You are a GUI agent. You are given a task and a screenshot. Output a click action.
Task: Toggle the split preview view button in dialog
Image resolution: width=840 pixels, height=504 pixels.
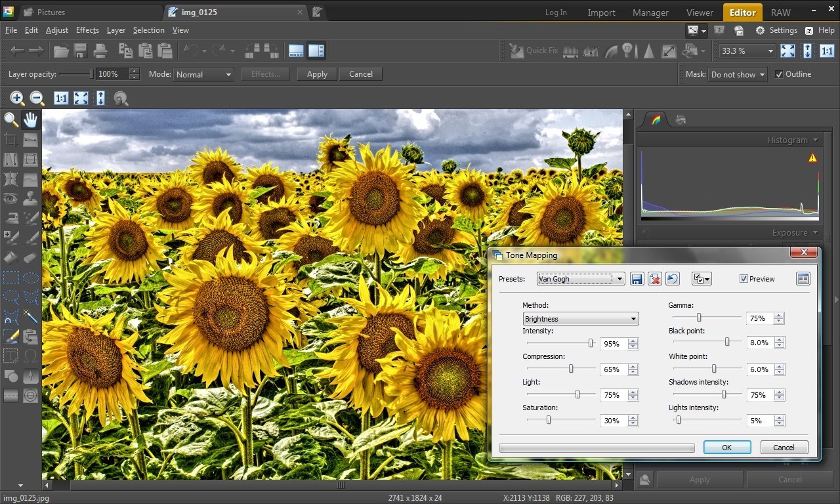point(803,279)
